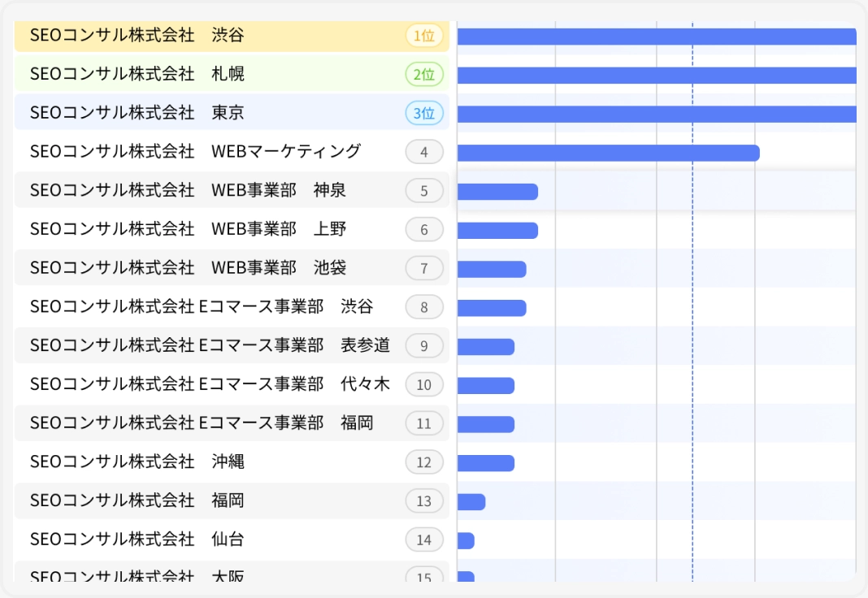Click the bar for 沖縄
Screen dimensions: 868x598
pyautogui.click(x=484, y=462)
